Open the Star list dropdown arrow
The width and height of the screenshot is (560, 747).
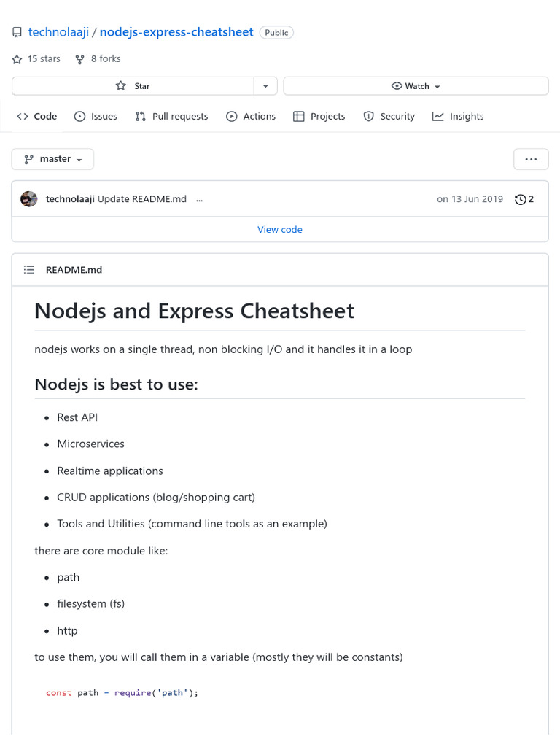(265, 86)
